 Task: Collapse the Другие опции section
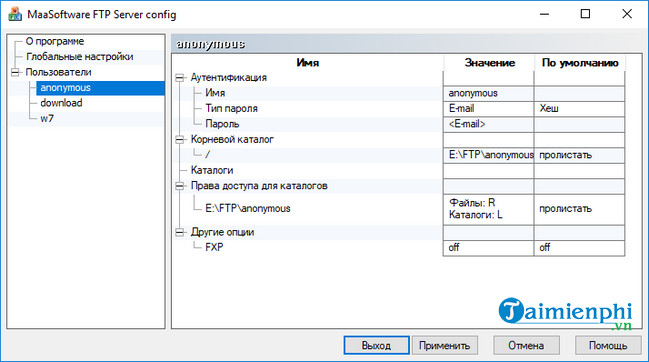(x=180, y=233)
